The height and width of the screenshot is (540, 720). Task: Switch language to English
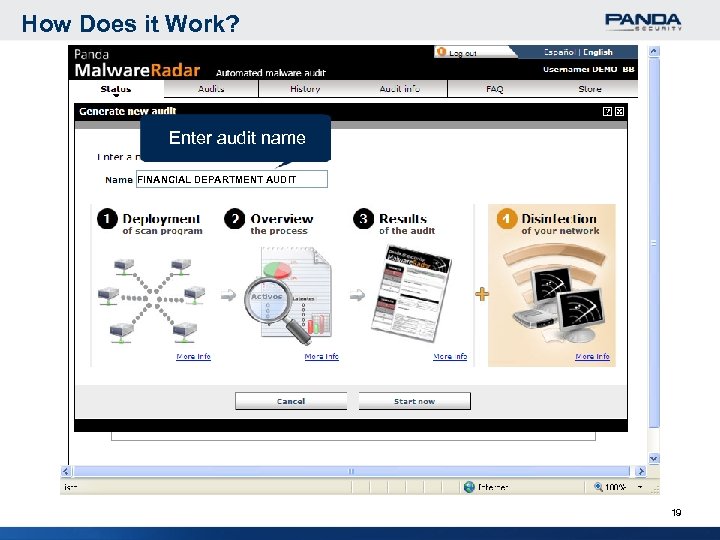coord(598,52)
